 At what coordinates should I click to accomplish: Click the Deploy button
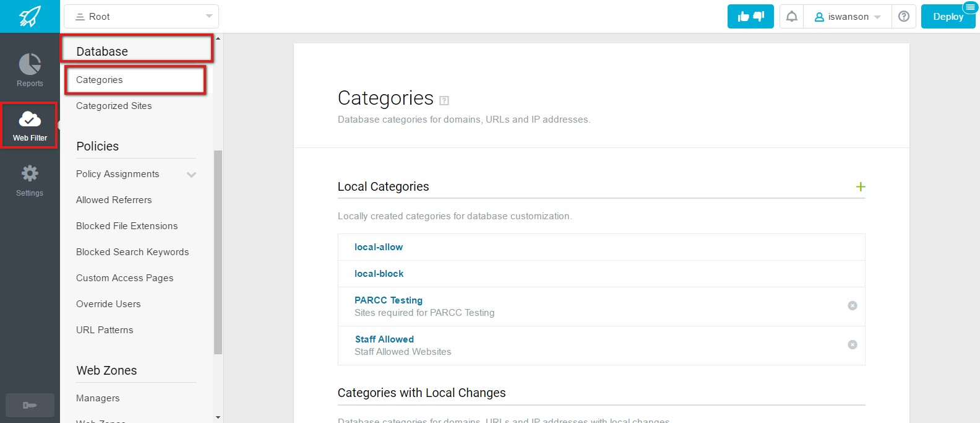(948, 17)
